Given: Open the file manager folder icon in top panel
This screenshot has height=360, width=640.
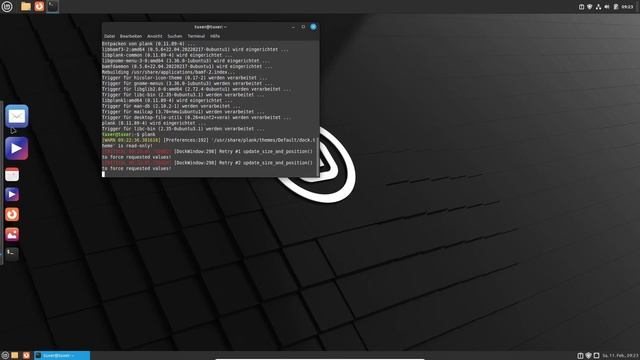Looking at the screenshot, I should point(26,6).
